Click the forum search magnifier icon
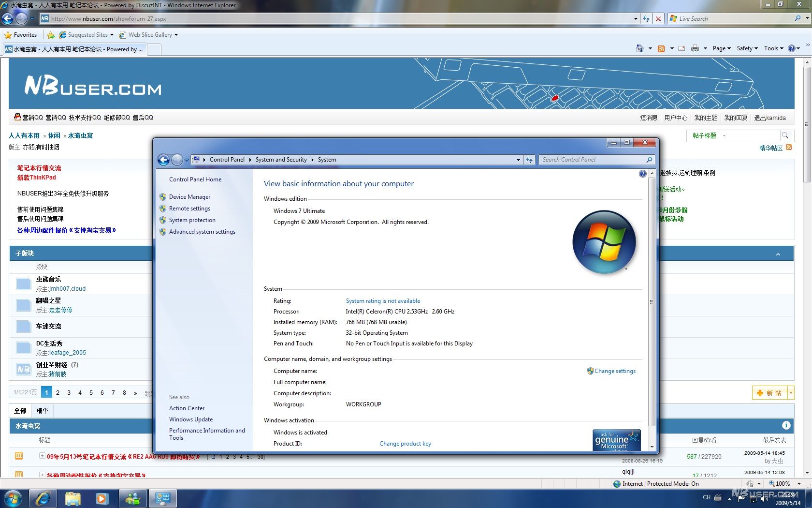812x508 pixels. 785,136
